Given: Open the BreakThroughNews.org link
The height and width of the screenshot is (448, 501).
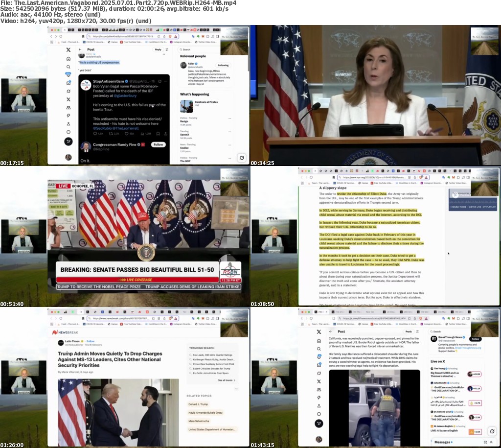Looking at the screenshot, I should click(x=468, y=348).
